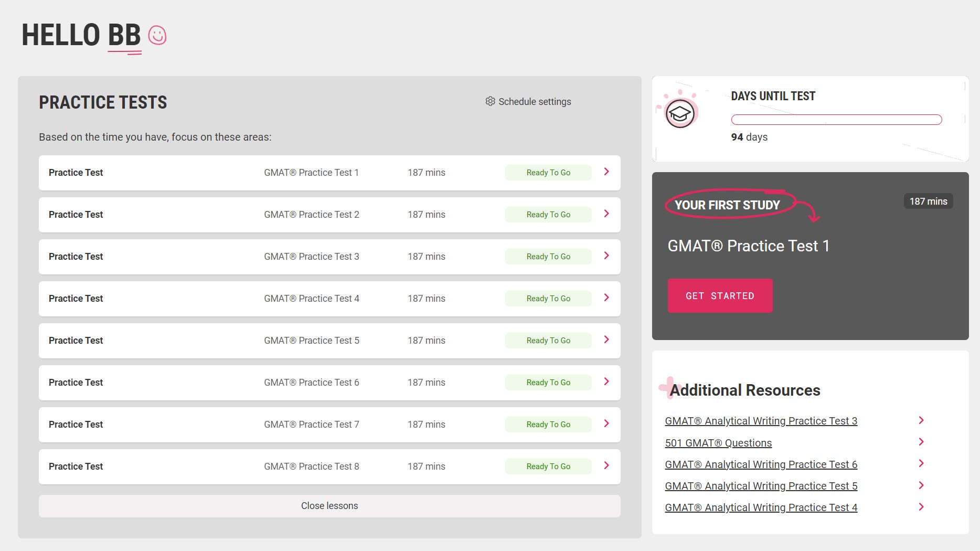Open GMAT Analytical Writing Practice Test 4 link
Image resolution: width=980 pixels, height=551 pixels.
[761, 507]
